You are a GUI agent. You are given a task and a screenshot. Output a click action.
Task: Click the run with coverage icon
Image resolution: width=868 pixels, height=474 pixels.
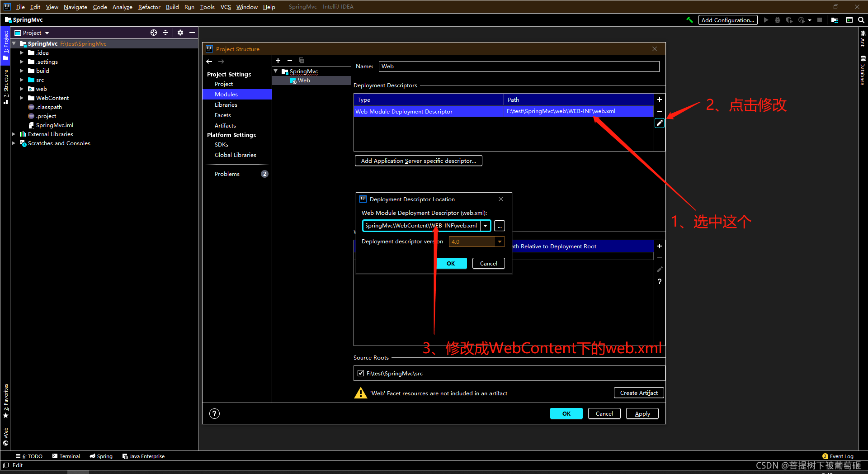tap(789, 20)
